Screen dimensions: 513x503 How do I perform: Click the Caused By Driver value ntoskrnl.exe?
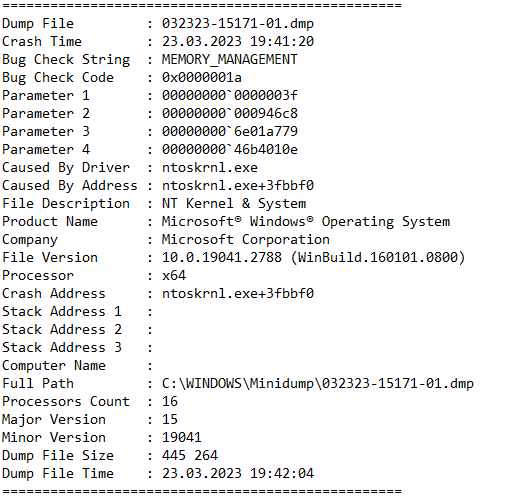[210, 168]
